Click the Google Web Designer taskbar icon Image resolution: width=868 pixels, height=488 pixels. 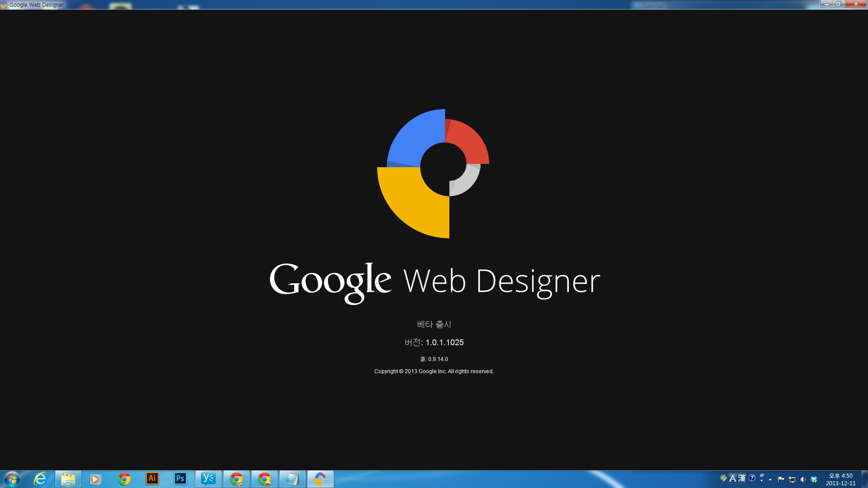click(x=321, y=479)
